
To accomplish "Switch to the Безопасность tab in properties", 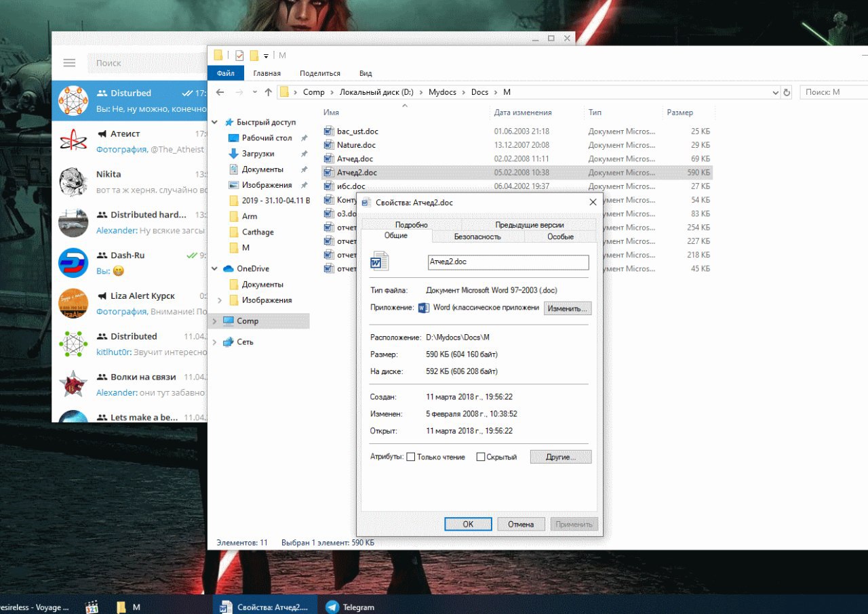I will pyautogui.click(x=477, y=237).
